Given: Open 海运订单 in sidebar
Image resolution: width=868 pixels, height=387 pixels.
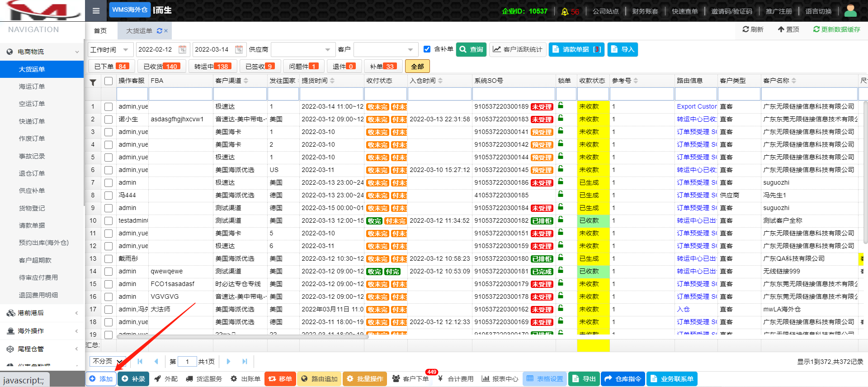Looking at the screenshot, I should tap(32, 86).
